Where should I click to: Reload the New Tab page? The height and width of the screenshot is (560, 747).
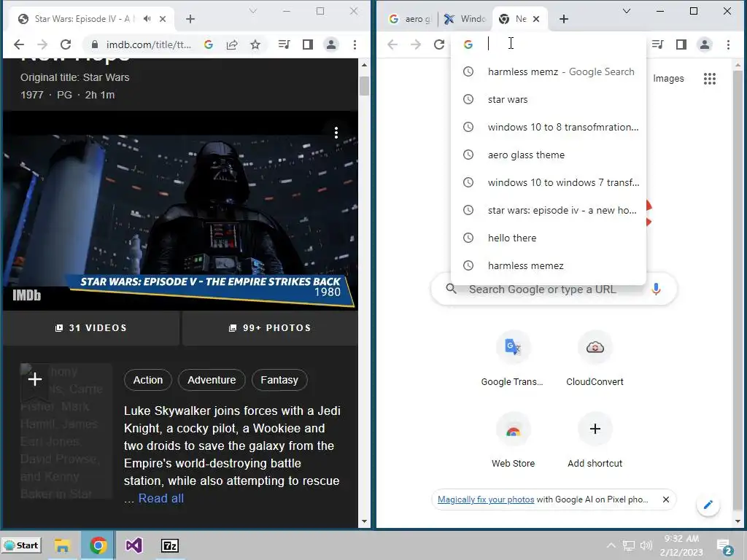[x=439, y=44]
